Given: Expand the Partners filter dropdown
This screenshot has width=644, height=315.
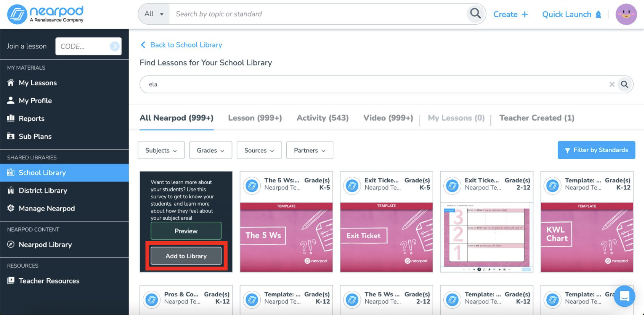Looking at the screenshot, I should point(310,150).
